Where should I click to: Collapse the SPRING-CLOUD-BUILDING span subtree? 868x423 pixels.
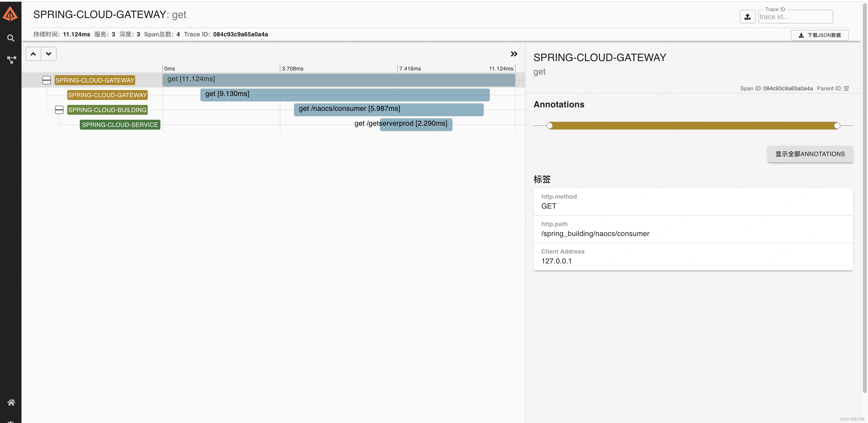coord(59,110)
